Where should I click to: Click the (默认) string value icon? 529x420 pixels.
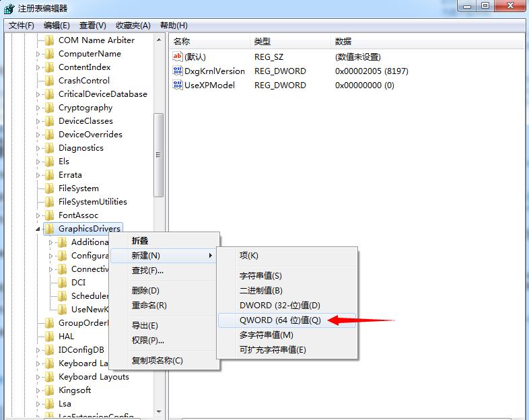pos(178,57)
